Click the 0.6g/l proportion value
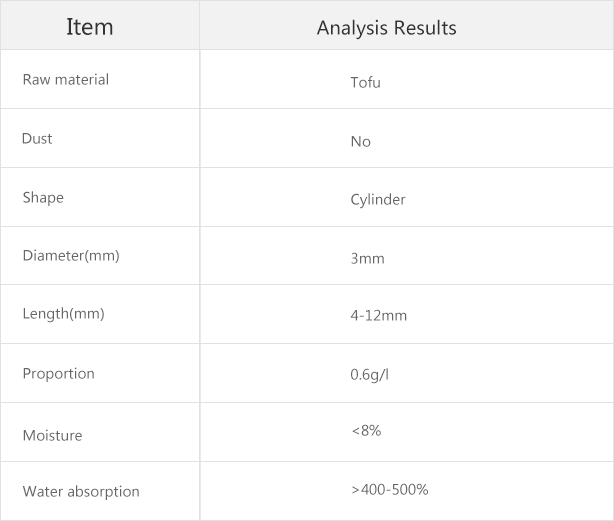Image resolution: width=614 pixels, height=521 pixels. [x=369, y=375]
